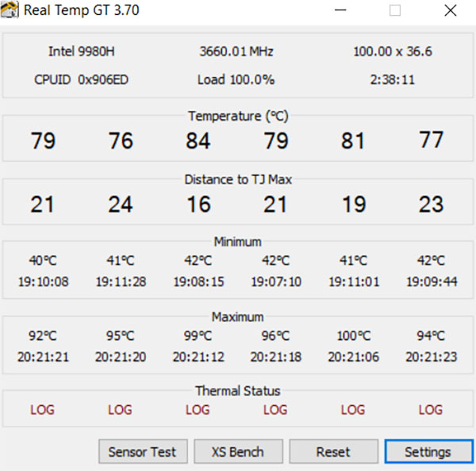
Task: Launch the XS Bench benchmark
Action: tap(237, 452)
